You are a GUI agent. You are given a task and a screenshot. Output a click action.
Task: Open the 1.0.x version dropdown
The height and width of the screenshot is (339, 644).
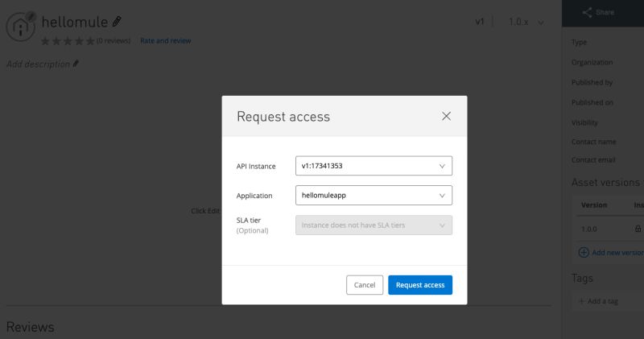point(526,23)
